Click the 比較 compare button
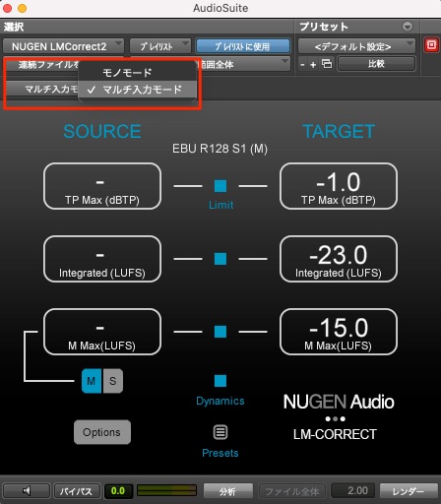 point(376,64)
